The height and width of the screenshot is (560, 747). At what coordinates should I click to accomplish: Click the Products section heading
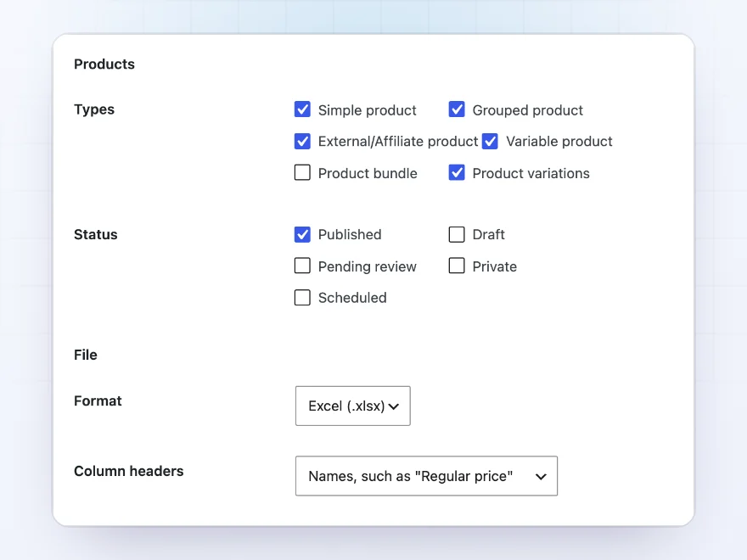point(104,64)
